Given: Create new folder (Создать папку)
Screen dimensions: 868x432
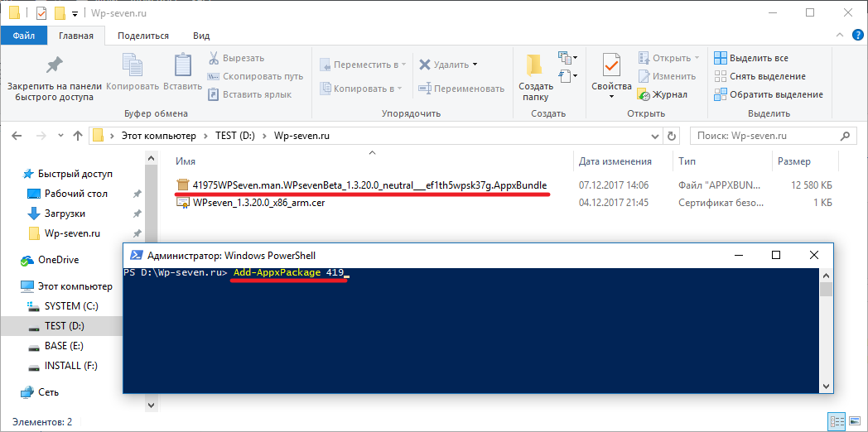Looking at the screenshot, I should [x=535, y=76].
